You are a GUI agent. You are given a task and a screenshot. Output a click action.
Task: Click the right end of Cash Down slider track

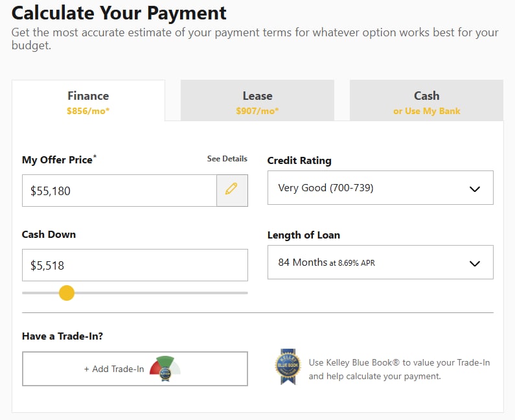click(x=245, y=293)
